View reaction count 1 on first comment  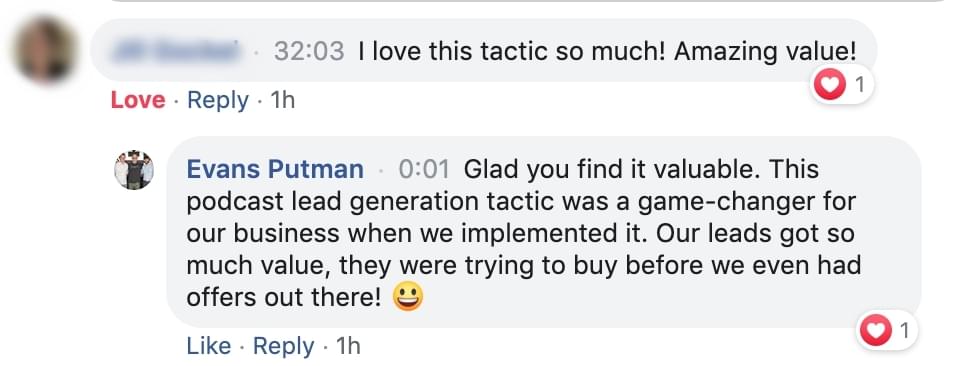860,84
